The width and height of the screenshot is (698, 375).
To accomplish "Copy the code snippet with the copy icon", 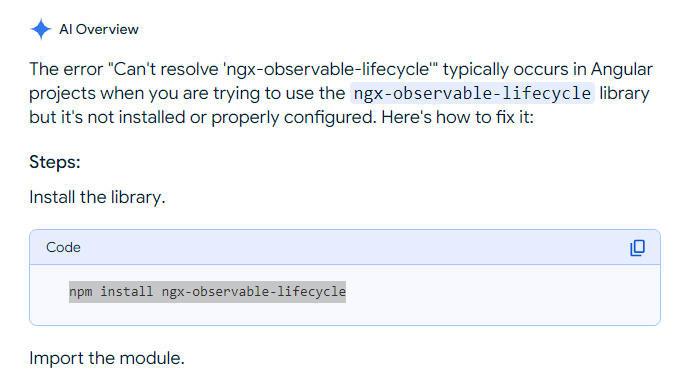I will tap(637, 248).
